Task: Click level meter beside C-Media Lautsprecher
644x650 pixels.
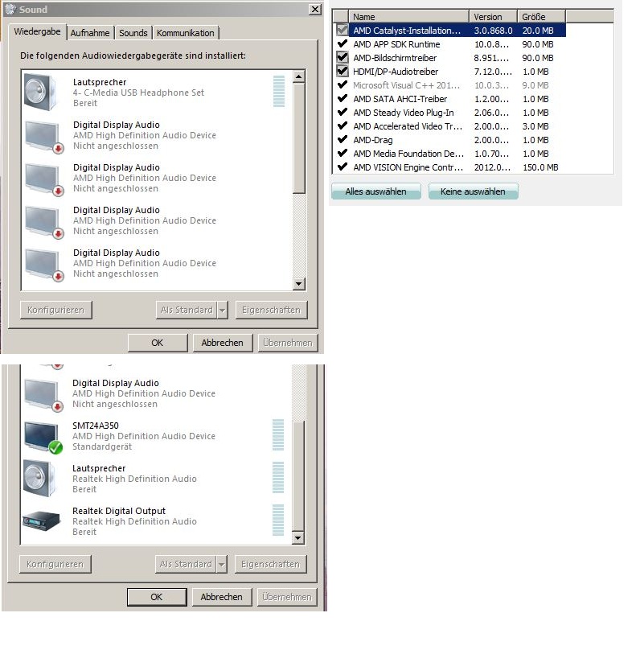Action: pos(279,91)
